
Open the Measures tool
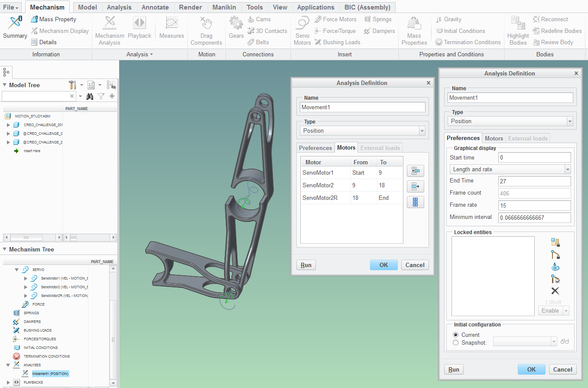pos(171,29)
